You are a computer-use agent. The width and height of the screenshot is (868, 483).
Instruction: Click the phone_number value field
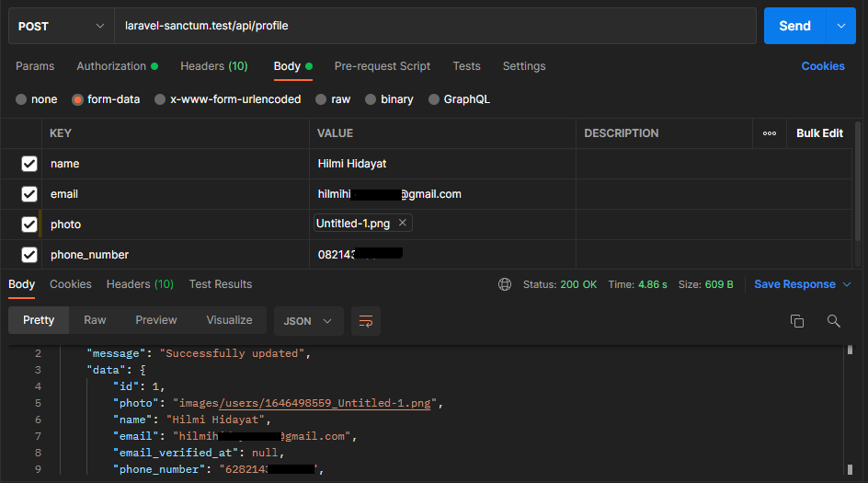442,255
